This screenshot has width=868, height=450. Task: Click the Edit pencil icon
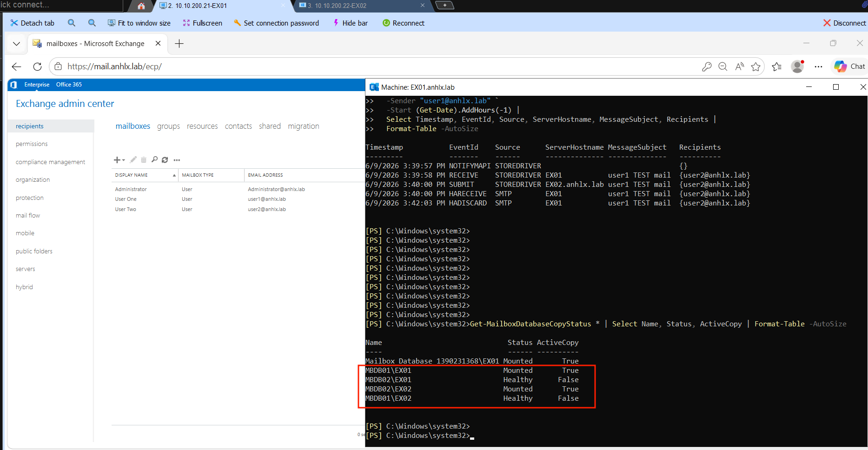pyautogui.click(x=133, y=159)
